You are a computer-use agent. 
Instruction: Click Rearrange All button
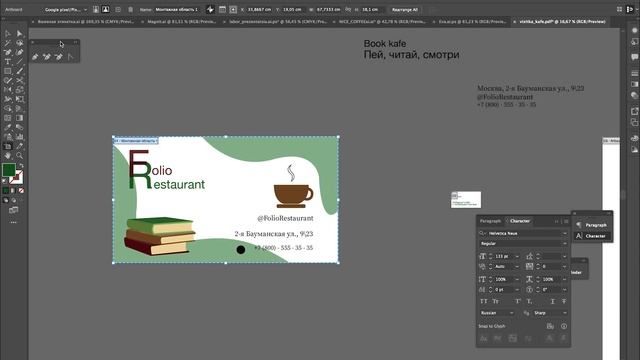[405, 9]
